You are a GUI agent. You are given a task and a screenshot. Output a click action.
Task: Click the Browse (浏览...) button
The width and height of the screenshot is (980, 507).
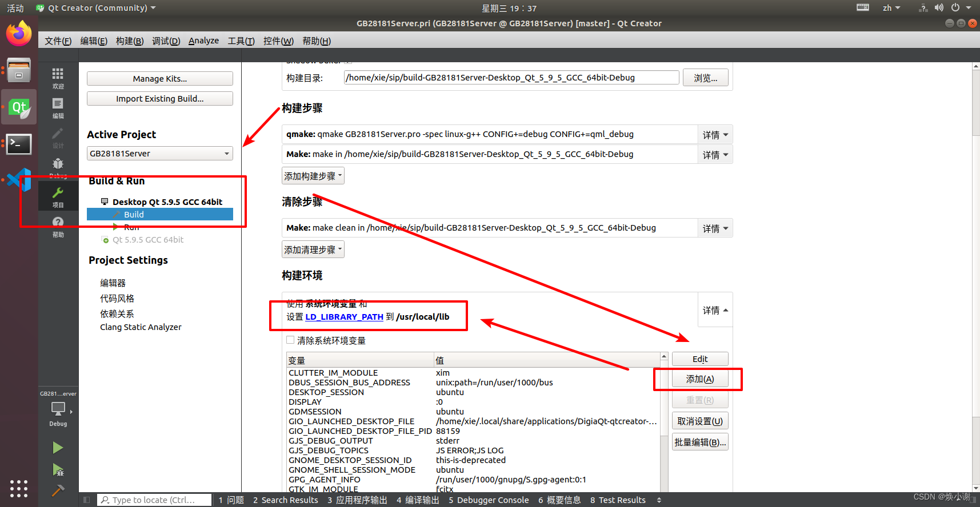coord(706,78)
